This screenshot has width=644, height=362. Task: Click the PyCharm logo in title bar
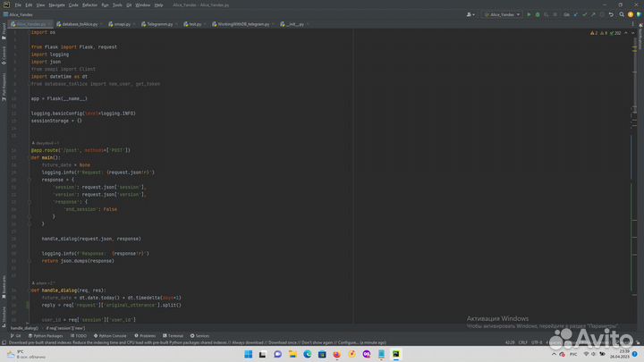point(6,5)
